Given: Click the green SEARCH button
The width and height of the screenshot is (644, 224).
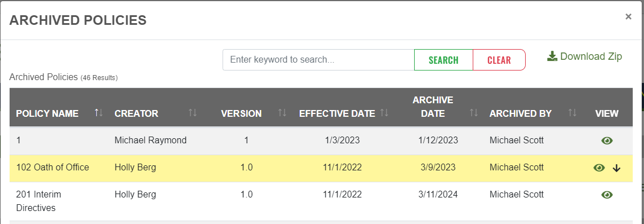Looking at the screenshot, I should point(443,60).
